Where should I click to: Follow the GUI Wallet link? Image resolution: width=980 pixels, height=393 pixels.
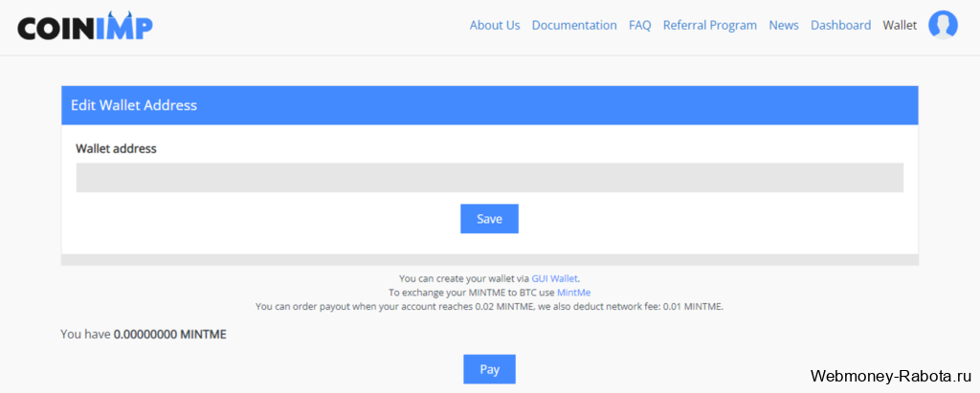tap(555, 278)
